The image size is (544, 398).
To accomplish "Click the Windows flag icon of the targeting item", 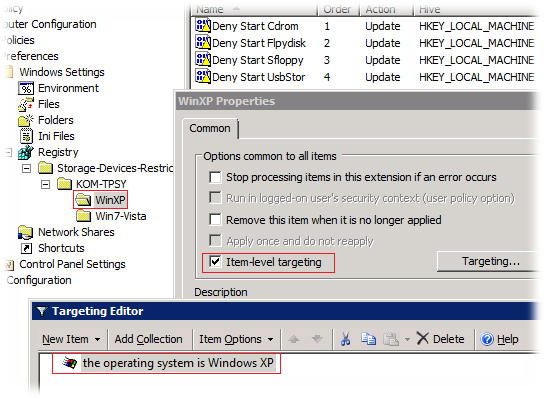I will click(x=69, y=363).
